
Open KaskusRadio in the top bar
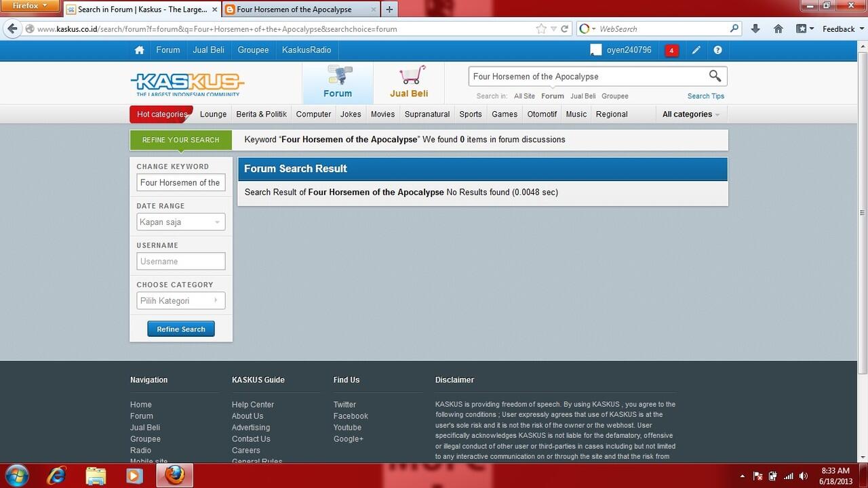pos(307,50)
